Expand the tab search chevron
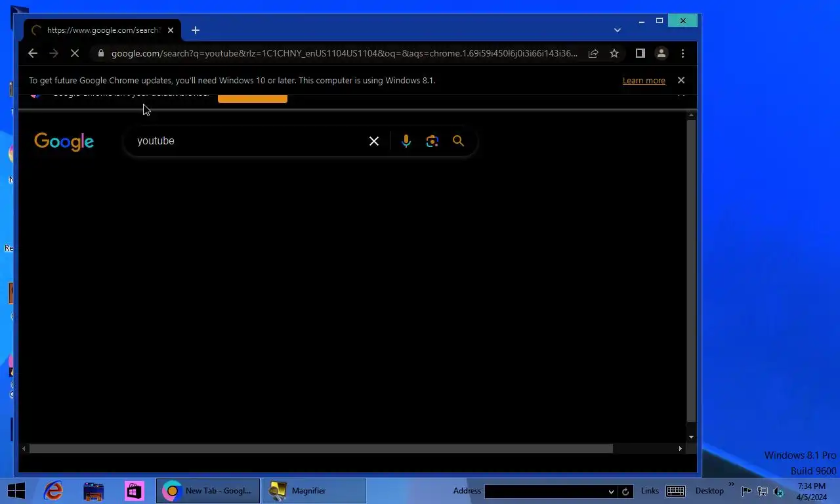This screenshot has height=504, width=840. tap(617, 30)
